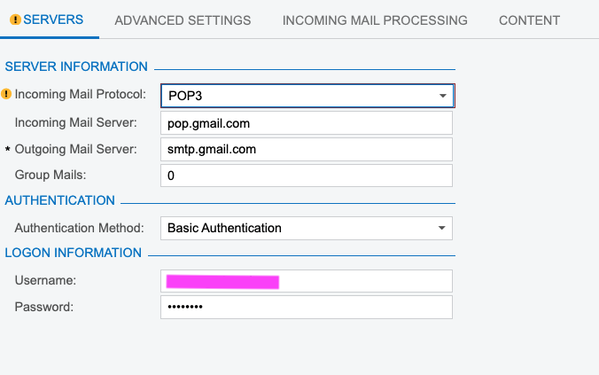Click the Incoming Mail Server field
599x375 pixels.
(x=306, y=123)
